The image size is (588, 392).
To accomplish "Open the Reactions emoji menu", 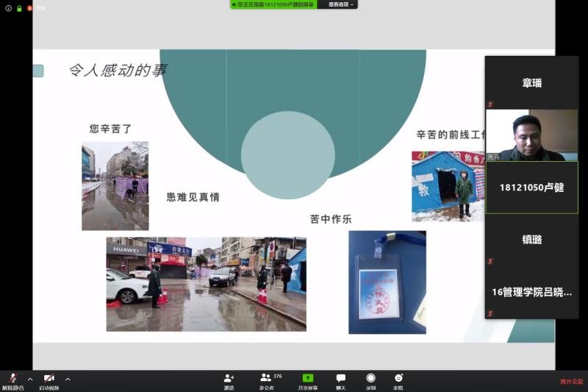I will (x=398, y=382).
